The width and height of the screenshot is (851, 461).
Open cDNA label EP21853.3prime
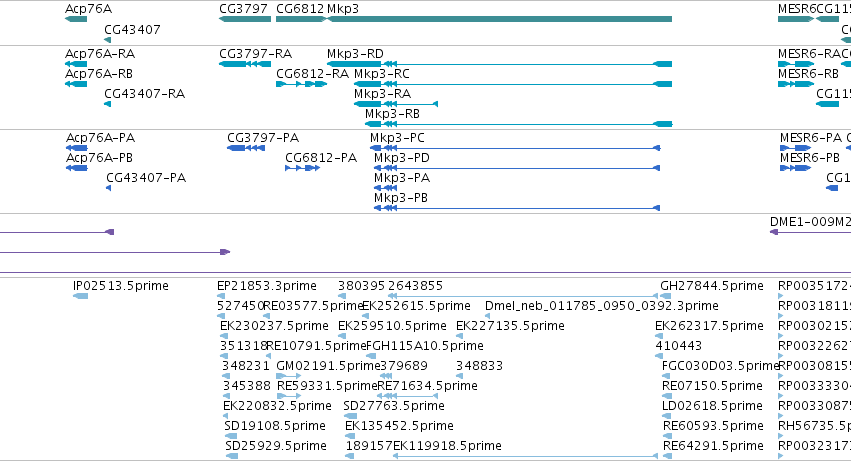pyautogui.click(x=266, y=286)
